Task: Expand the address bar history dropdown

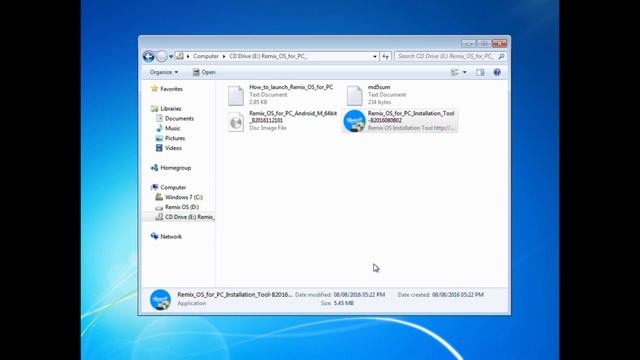Action: point(375,56)
